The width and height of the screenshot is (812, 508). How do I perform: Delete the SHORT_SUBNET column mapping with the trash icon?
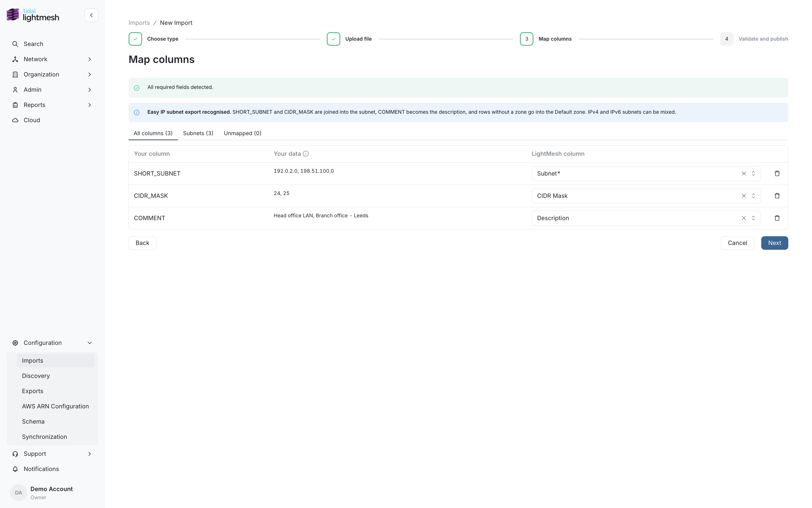pos(777,173)
